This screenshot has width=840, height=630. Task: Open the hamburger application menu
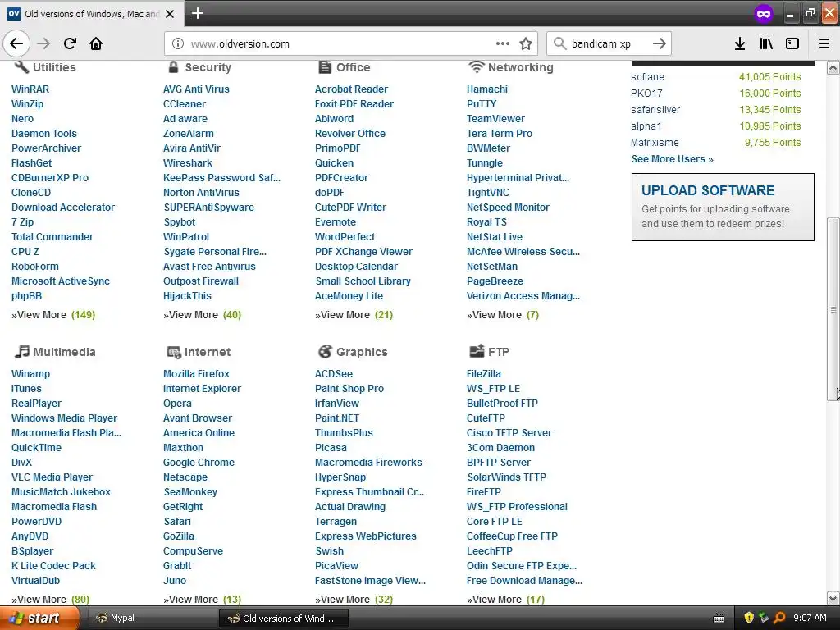(824, 43)
